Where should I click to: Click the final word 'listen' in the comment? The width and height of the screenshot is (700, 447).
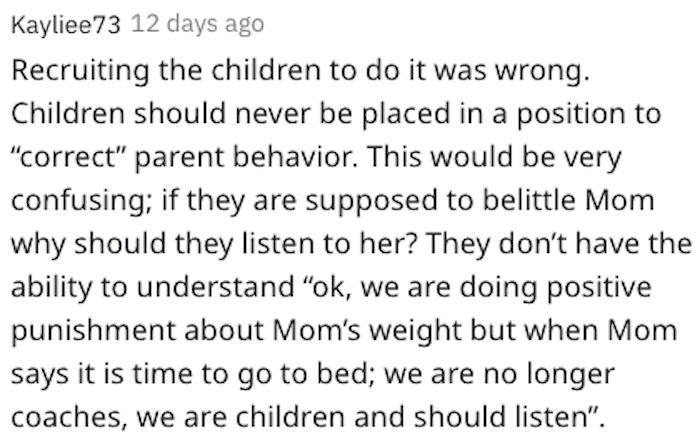pos(551,417)
